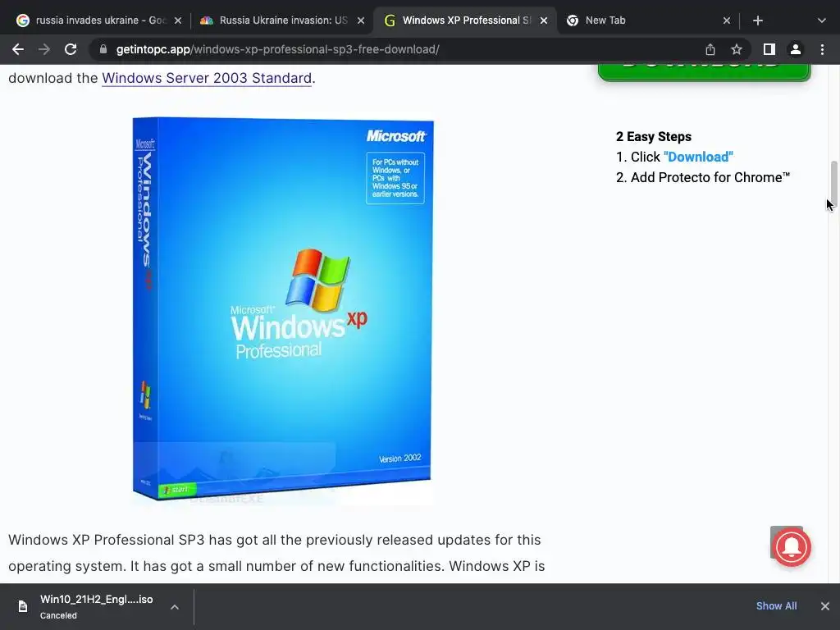The height and width of the screenshot is (630, 840).
Task: Open the Windows Server 2003 Standard link
Action: click(x=207, y=78)
